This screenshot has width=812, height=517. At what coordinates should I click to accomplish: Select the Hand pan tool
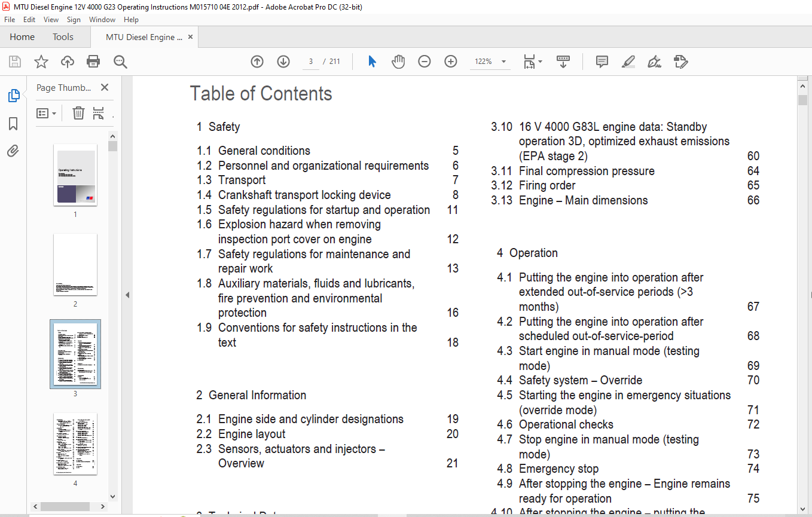[398, 62]
